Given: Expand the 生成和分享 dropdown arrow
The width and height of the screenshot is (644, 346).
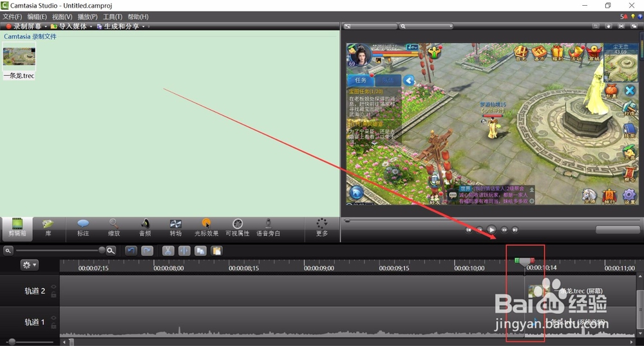Looking at the screenshot, I should coord(144,26).
